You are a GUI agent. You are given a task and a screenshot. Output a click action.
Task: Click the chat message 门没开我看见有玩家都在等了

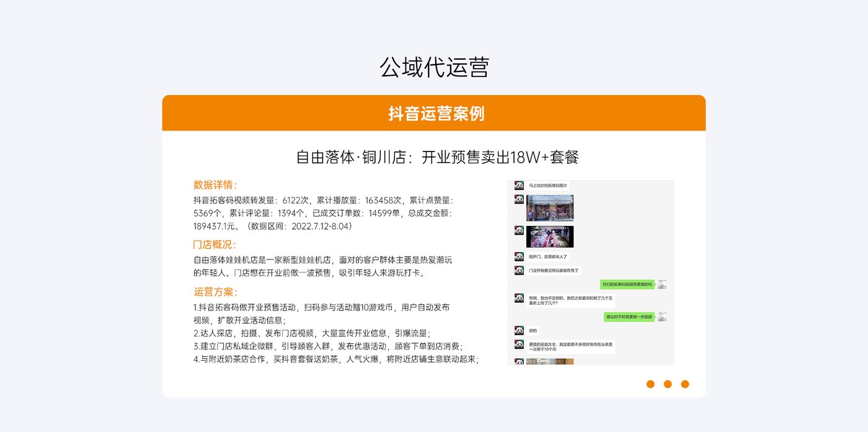[x=554, y=271]
